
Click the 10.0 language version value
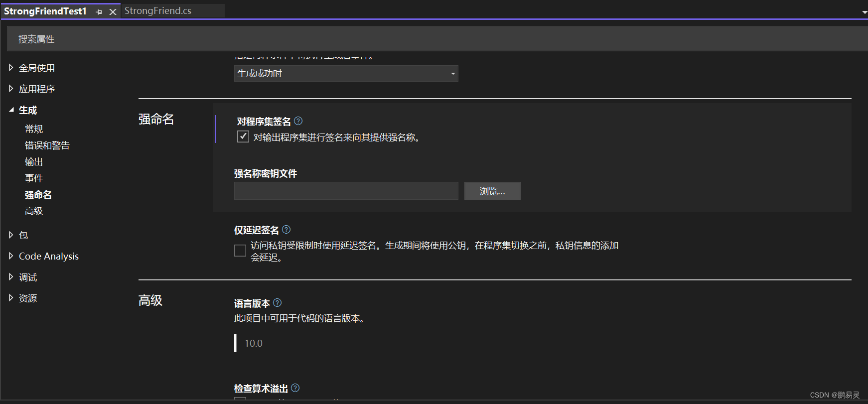(x=254, y=343)
